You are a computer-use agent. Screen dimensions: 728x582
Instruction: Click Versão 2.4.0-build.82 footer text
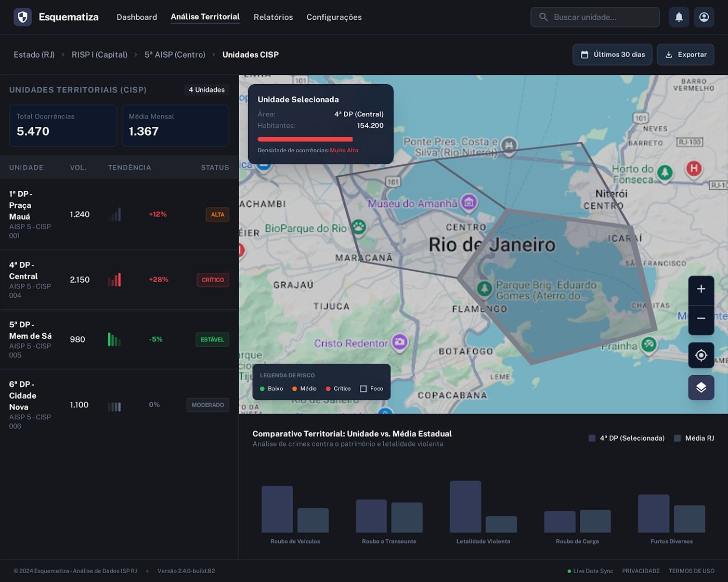(x=186, y=571)
